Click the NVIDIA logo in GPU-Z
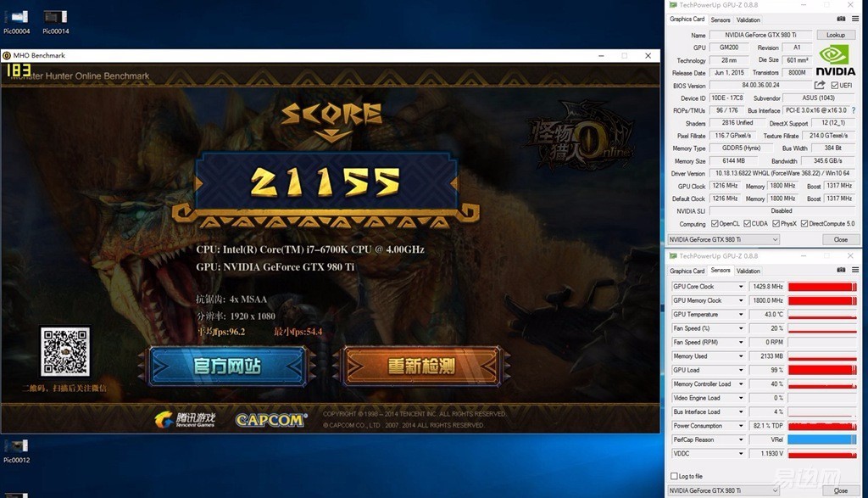 (835, 61)
